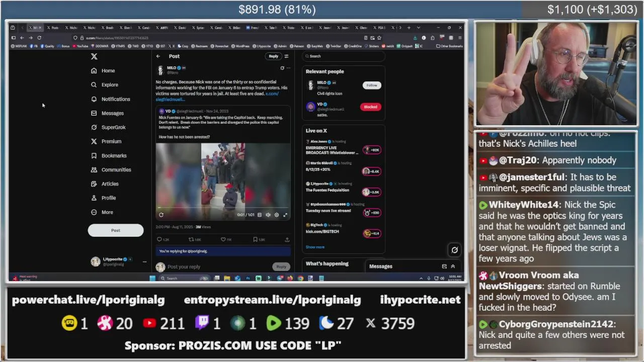This screenshot has width=644, height=362.
Task: Expand the video to fullscreen
Action: 285,215
